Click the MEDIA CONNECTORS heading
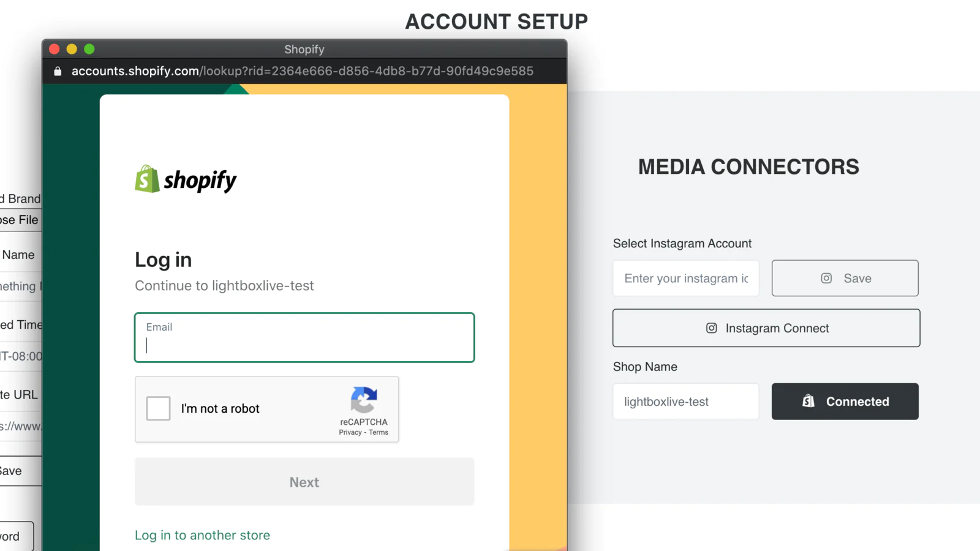Screen dimensions: 980x551 pyautogui.click(x=748, y=167)
